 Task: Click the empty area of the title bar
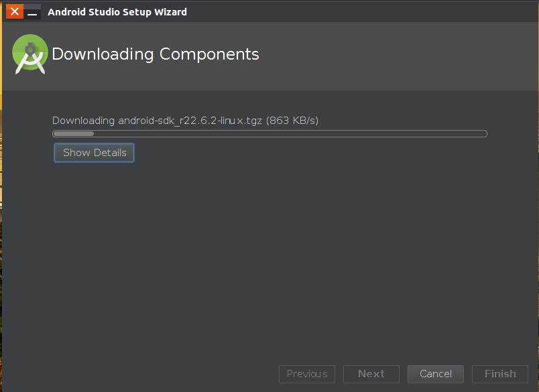[362, 12]
